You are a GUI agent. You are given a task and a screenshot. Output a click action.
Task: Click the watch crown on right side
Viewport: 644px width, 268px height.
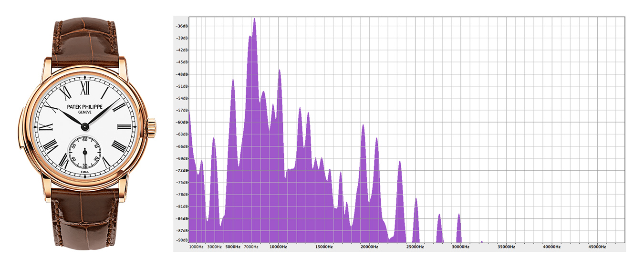152,129
